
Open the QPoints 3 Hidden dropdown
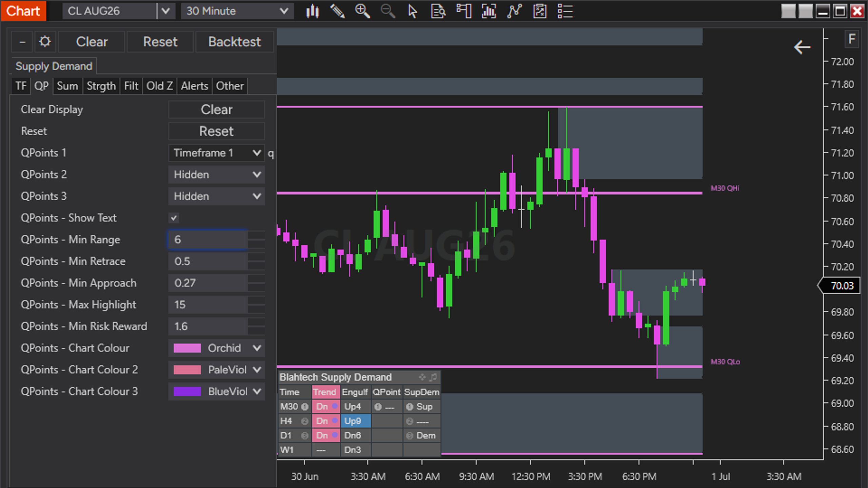(x=217, y=196)
